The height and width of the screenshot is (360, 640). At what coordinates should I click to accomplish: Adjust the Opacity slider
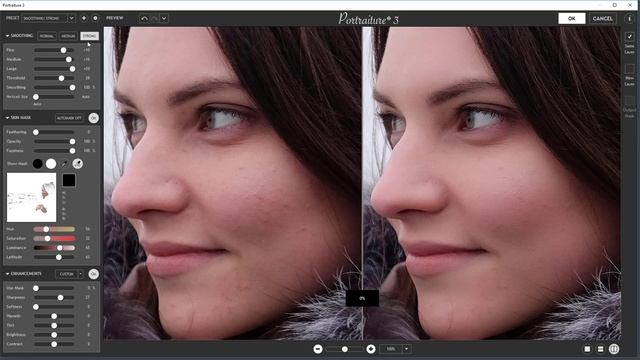54,141
